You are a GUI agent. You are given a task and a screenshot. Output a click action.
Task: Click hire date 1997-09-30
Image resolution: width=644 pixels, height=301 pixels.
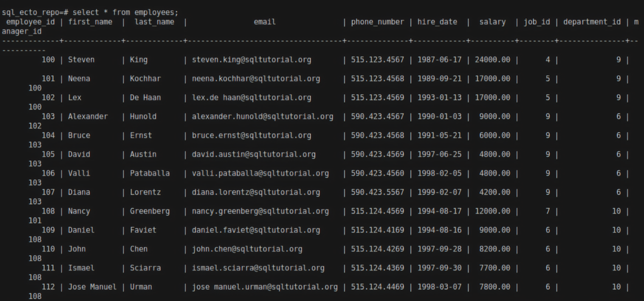click(x=438, y=268)
